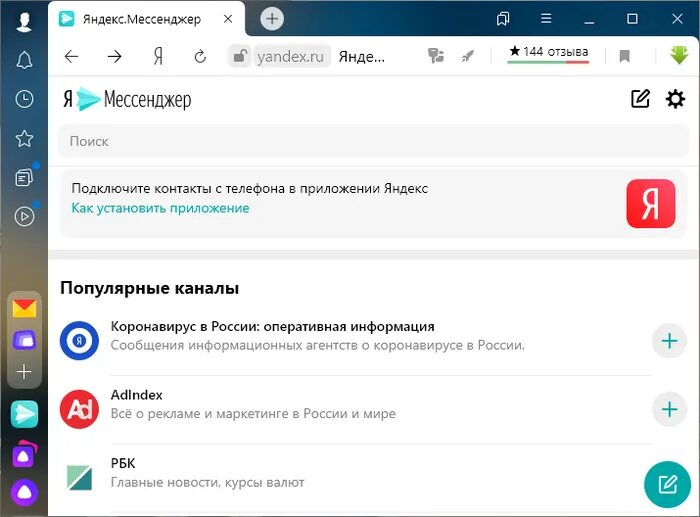
Task: Open the purple Alice icon with pink corner
Action: pyautogui.click(x=24, y=454)
